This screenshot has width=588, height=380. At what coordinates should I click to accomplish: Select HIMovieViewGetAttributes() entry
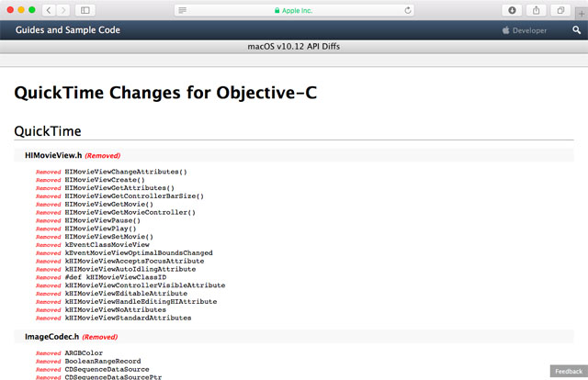tap(119, 188)
